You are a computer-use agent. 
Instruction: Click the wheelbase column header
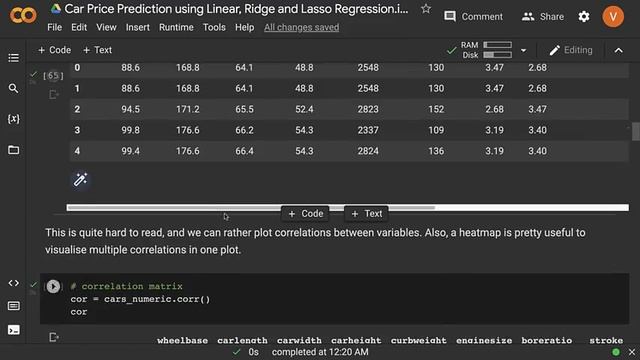(182, 340)
